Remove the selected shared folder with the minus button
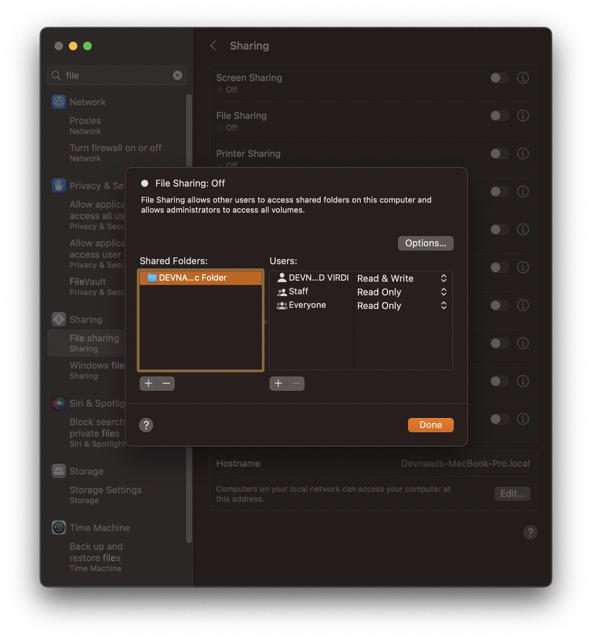This screenshot has height=640, width=592. (x=166, y=383)
